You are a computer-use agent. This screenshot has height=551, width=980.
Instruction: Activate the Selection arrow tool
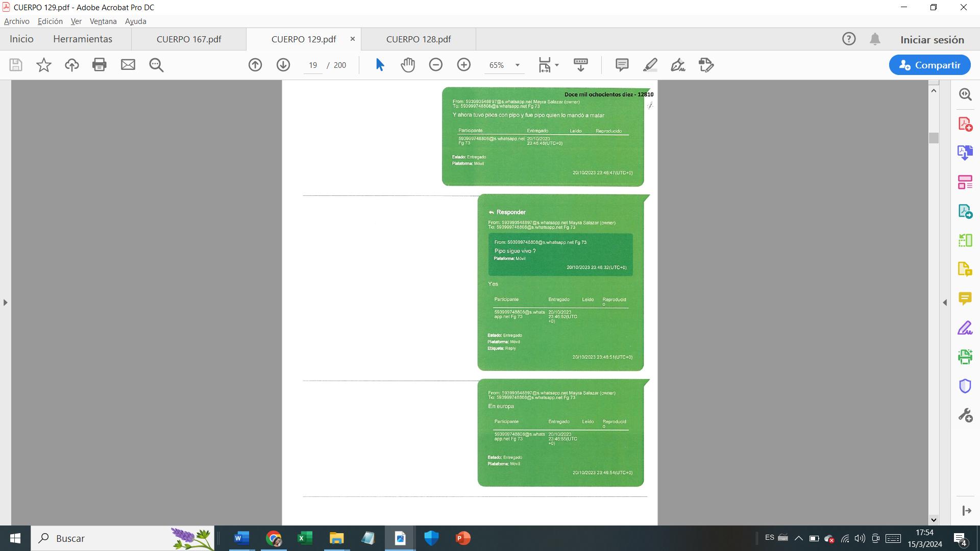pyautogui.click(x=380, y=65)
